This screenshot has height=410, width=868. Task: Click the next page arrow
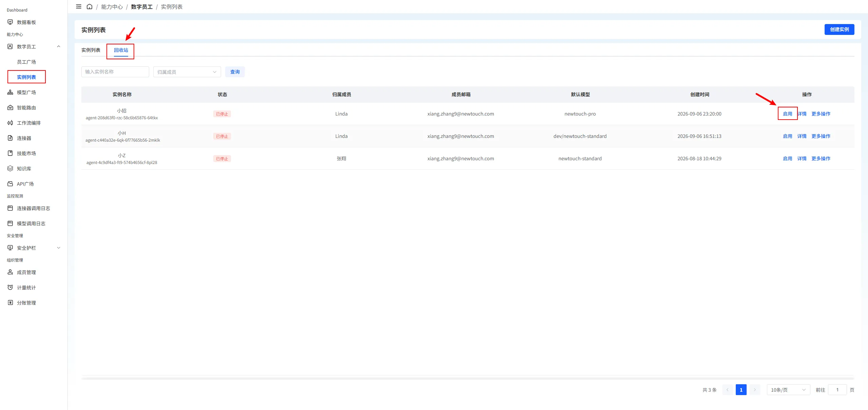755,390
